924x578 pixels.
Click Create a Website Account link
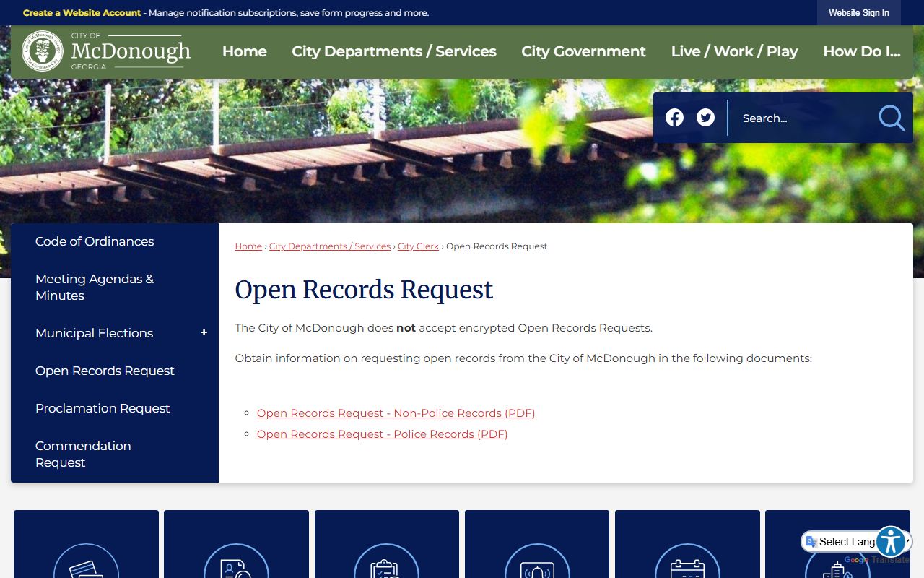tap(82, 13)
